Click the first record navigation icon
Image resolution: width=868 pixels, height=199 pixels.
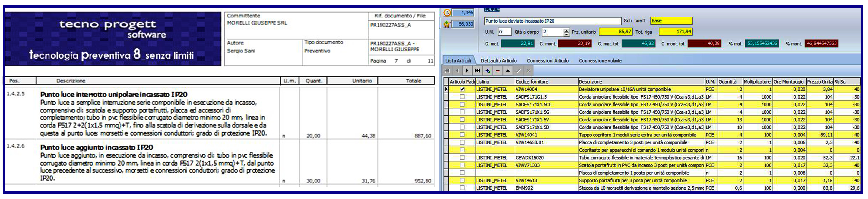pyautogui.click(x=447, y=71)
